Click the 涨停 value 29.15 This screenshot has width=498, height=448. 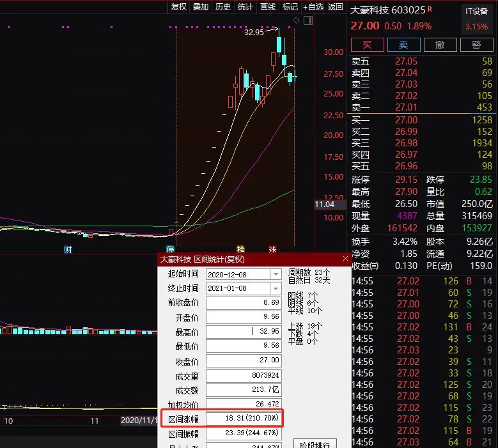[x=406, y=180]
